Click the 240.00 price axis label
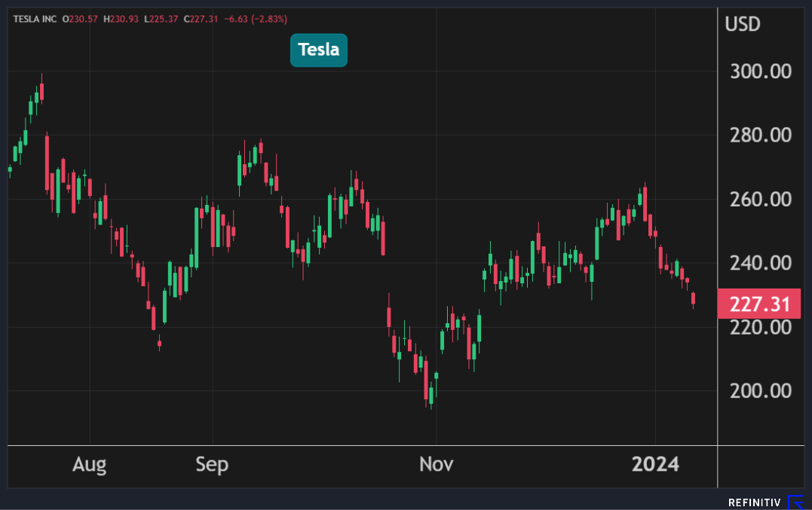Viewport: 812px width, 510px height. pyautogui.click(x=760, y=263)
